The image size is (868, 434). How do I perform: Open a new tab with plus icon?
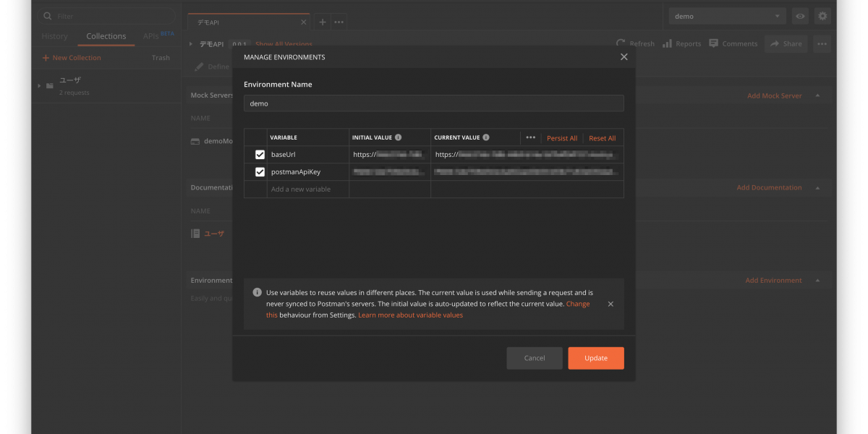[323, 22]
